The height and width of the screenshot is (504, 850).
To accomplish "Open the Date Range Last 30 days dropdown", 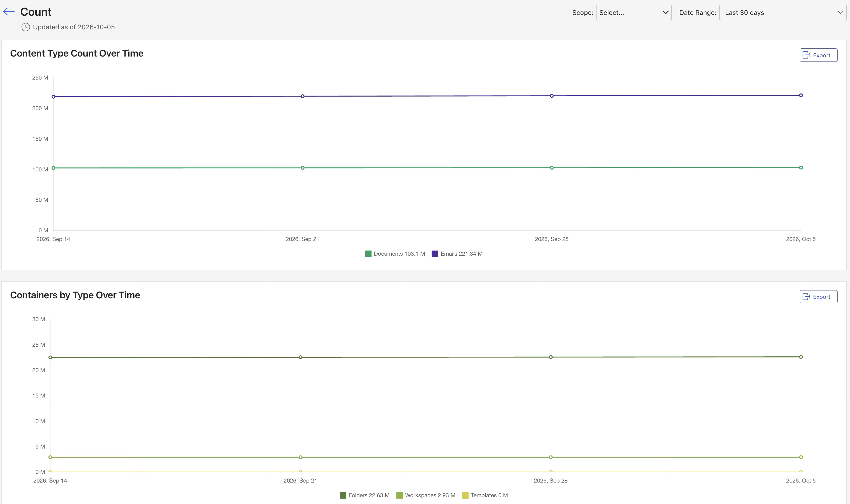I will coord(782,13).
